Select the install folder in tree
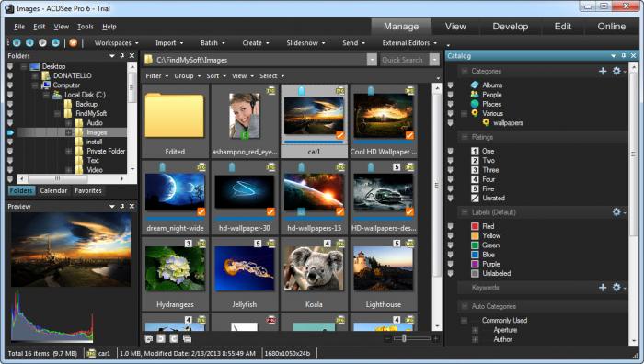644x364 pixels. click(94, 142)
